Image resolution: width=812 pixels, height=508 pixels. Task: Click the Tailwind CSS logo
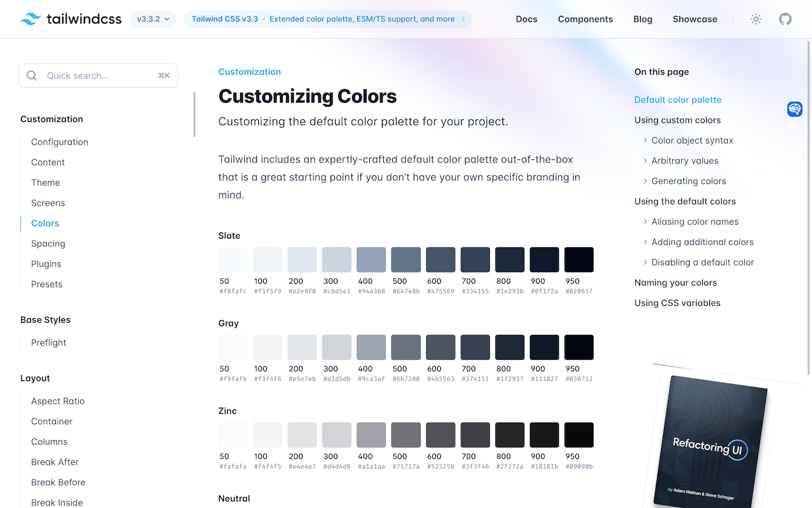pos(71,19)
